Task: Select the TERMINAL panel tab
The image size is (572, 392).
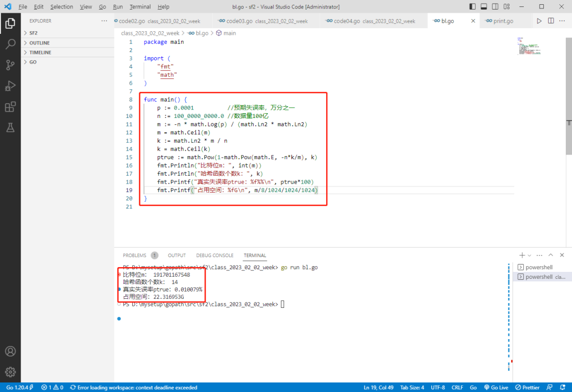Action: (x=255, y=256)
